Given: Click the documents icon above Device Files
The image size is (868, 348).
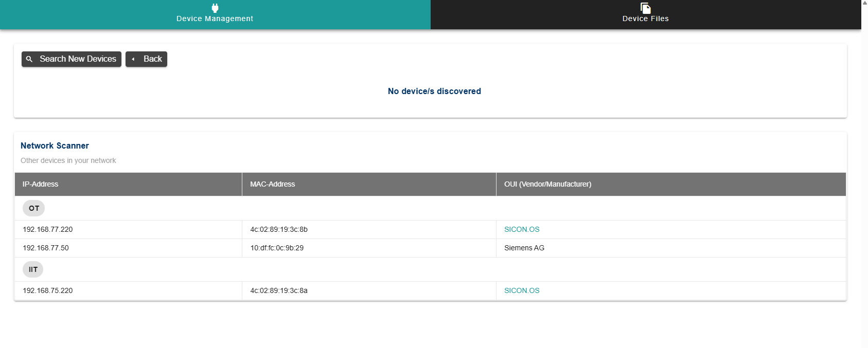Looking at the screenshot, I should tap(645, 8).
